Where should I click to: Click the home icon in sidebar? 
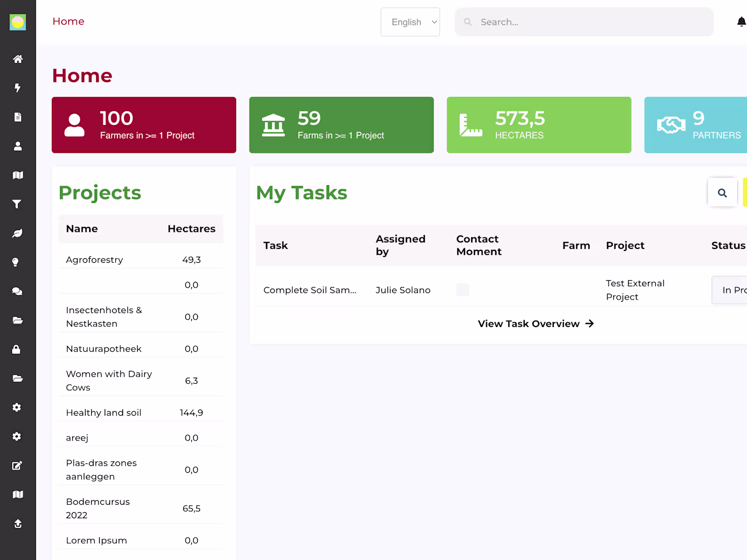coord(18,59)
